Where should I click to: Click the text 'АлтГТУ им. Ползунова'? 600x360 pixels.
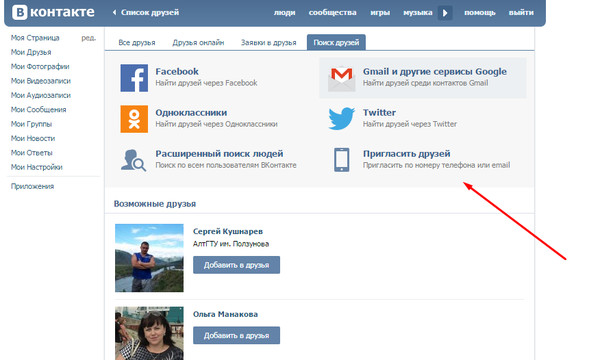tap(231, 244)
